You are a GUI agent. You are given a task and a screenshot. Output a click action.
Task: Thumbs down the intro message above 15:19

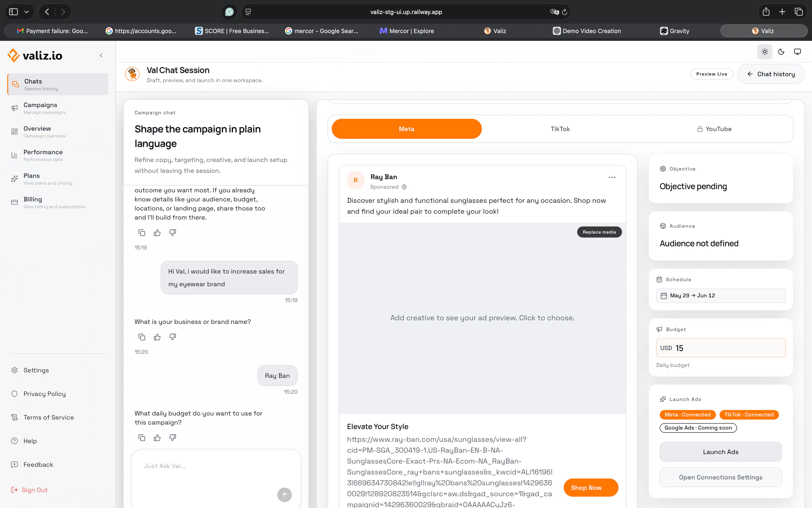click(172, 232)
